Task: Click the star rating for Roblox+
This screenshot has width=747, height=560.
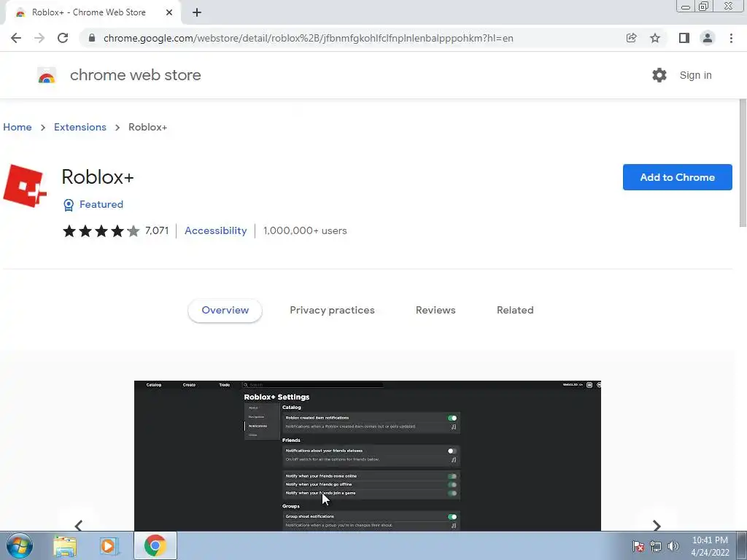Action: [x=101, y=231]
